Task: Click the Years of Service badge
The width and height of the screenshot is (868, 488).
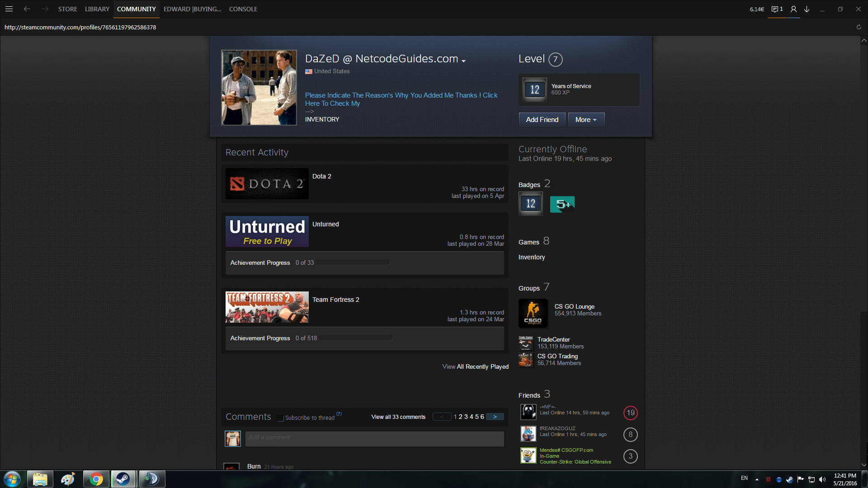Action: pyautogui.click(x=534, y=89)
